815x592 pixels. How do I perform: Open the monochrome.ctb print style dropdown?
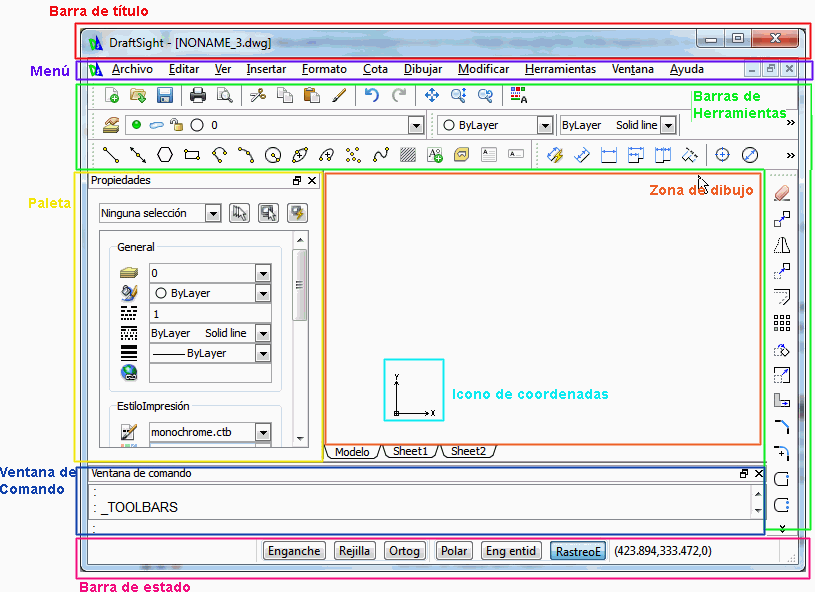click(263, 432)
